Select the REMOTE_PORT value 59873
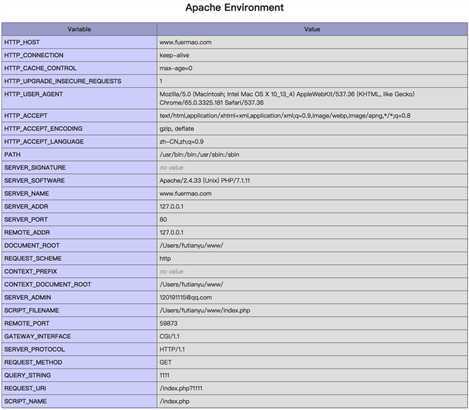The image size is (469, 410). point(168,324)
